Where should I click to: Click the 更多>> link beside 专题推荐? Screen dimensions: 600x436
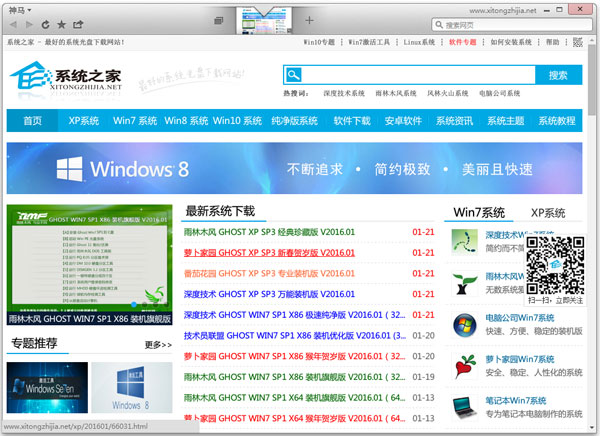coord(158,345)
